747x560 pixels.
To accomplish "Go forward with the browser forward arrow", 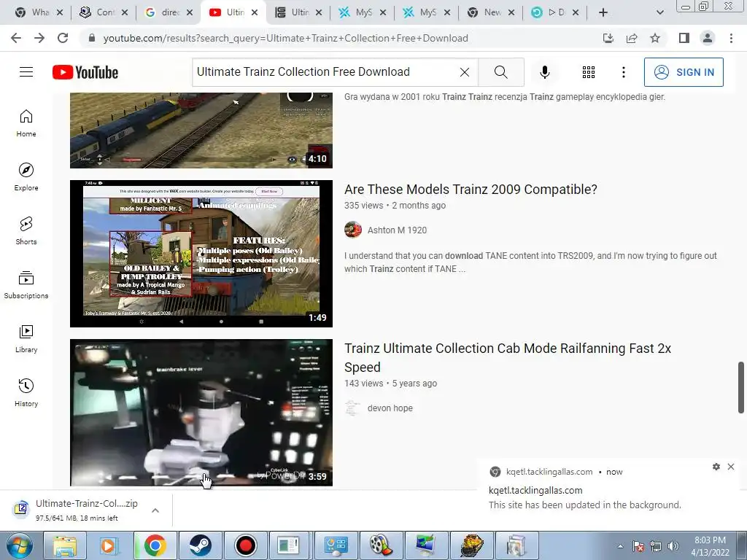I will (x=39, y=38).
